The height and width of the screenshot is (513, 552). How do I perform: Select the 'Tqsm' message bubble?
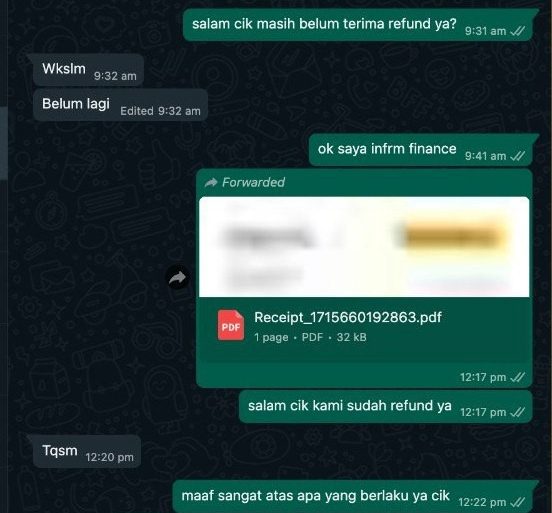coord(87,451)
